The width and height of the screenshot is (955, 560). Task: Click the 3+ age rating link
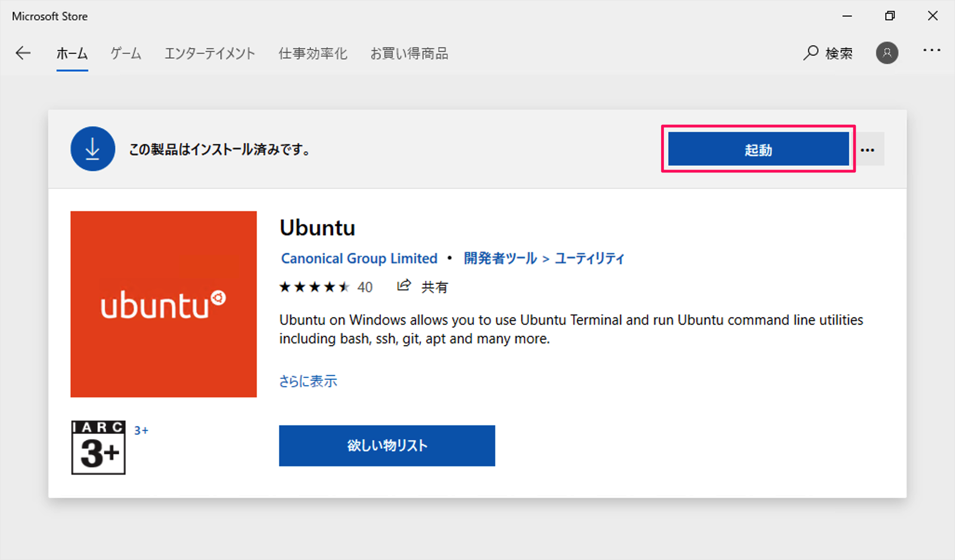(141, 430)
